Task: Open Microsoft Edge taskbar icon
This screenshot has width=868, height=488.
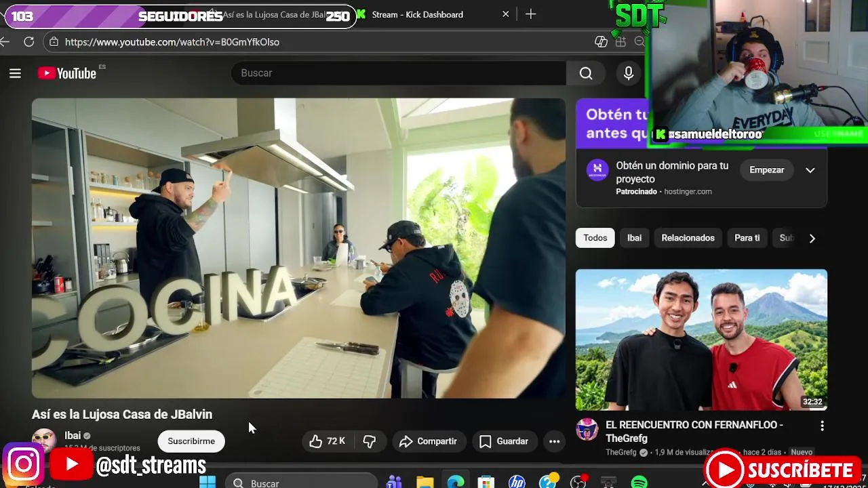Action: tap(456, 483)
